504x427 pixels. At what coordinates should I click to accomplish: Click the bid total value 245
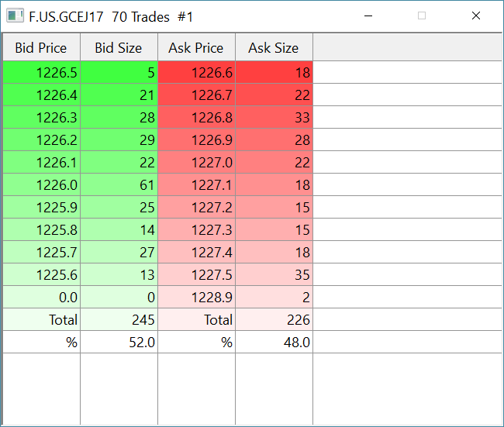119,320
